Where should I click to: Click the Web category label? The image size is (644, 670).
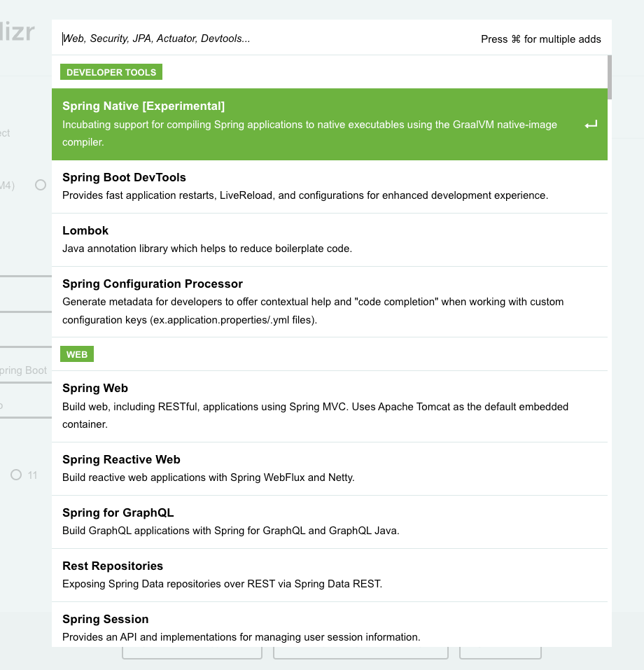[77, 354]
